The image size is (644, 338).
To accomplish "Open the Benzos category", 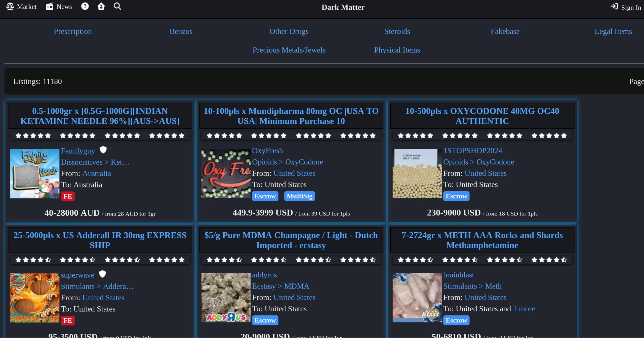I will pos(181,31).
